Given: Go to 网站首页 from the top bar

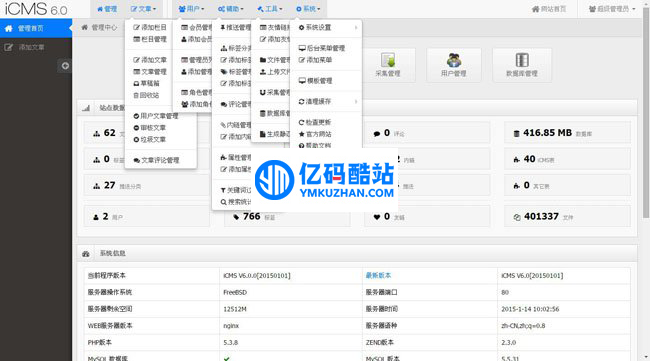Looking at the screenshot, I should point(549,9).
